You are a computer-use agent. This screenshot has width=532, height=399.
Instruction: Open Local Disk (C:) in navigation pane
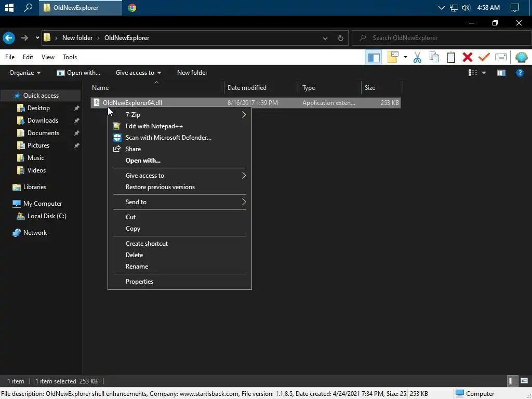[x=47, y=216]
